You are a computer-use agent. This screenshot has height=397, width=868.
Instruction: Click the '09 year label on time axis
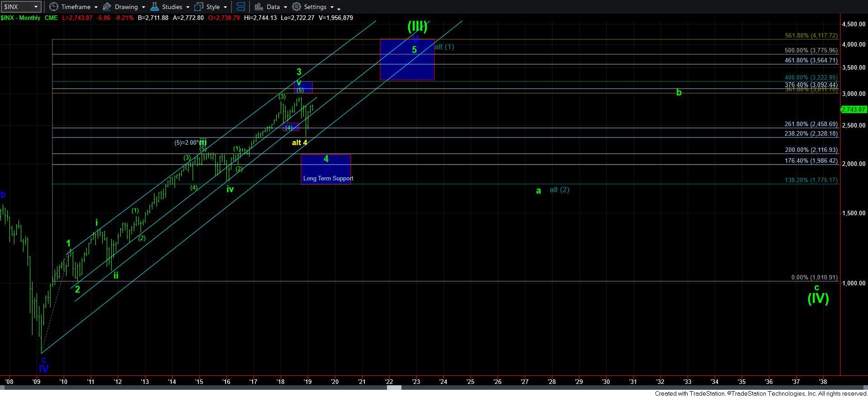(x=37, y=382)
